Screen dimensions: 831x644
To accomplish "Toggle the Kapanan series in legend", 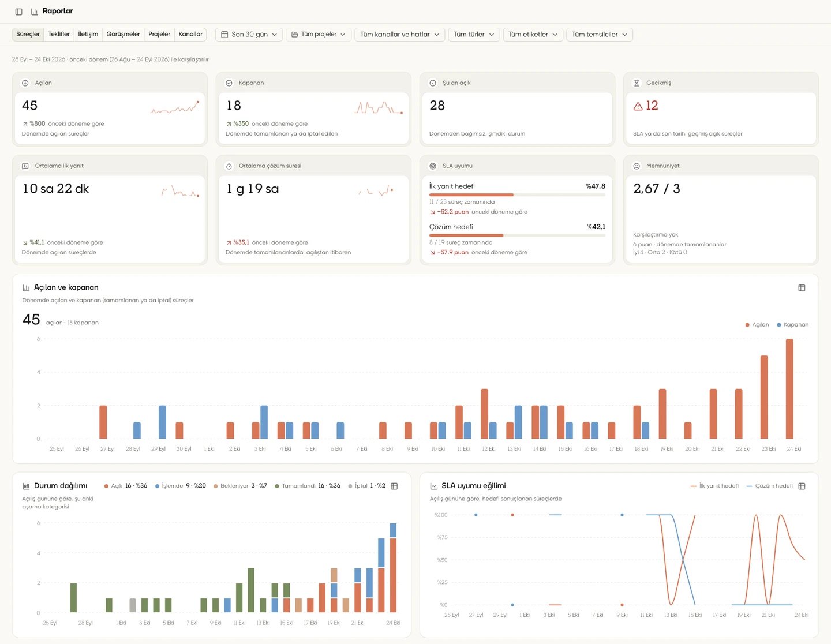I will click(x=792, y=325).
